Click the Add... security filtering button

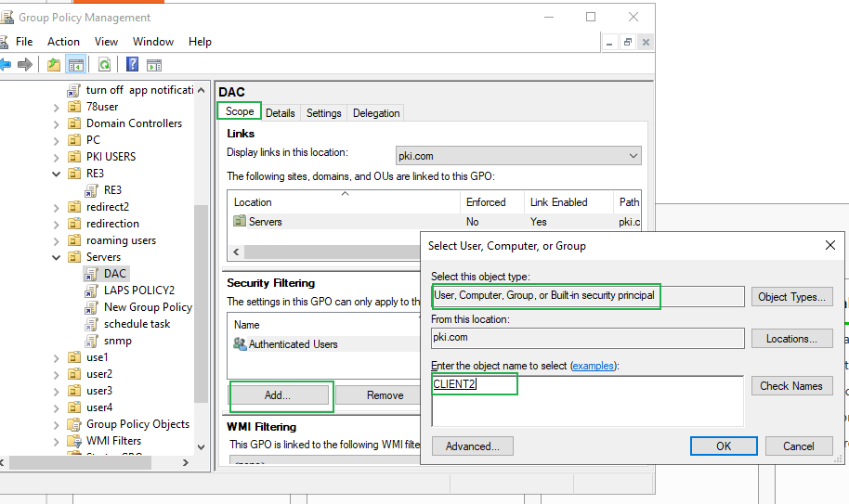pos(278,395)
